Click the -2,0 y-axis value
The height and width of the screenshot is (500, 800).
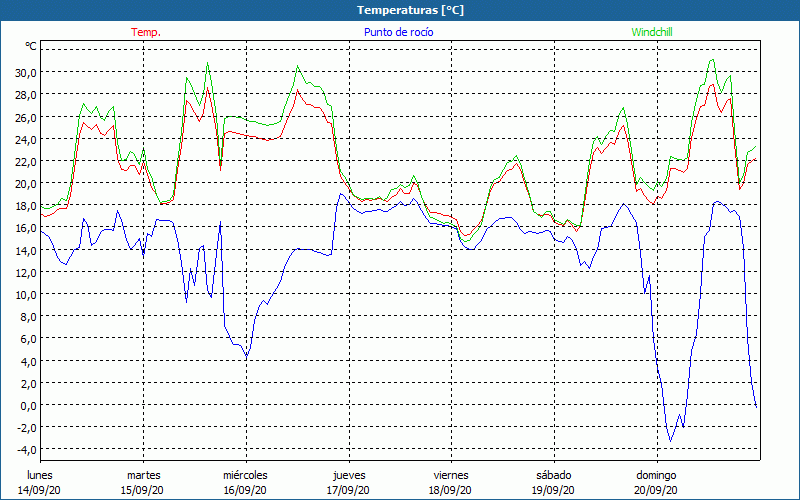coord(27,428)
